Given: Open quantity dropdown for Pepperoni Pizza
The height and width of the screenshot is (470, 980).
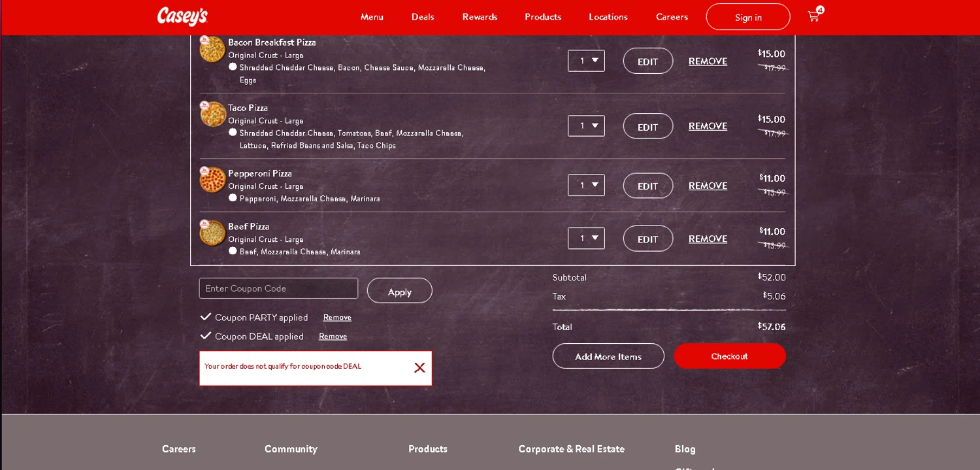Looking at the screenshot, I should click(586, 185).
